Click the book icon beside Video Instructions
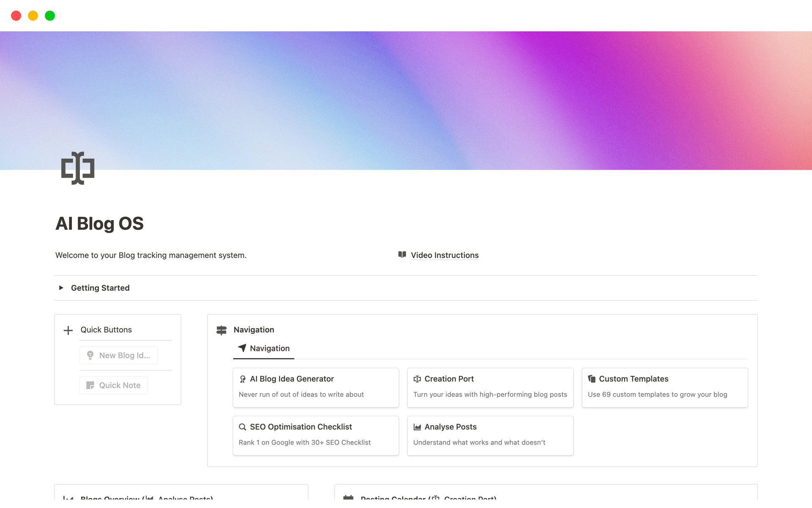The width and height of the screenshot is (812, 508). [402, 254]
